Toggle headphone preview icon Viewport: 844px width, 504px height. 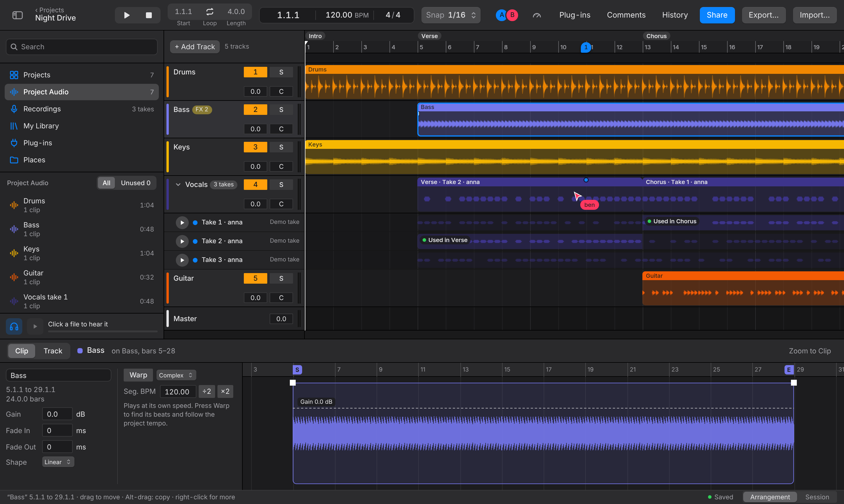(14, 326)
